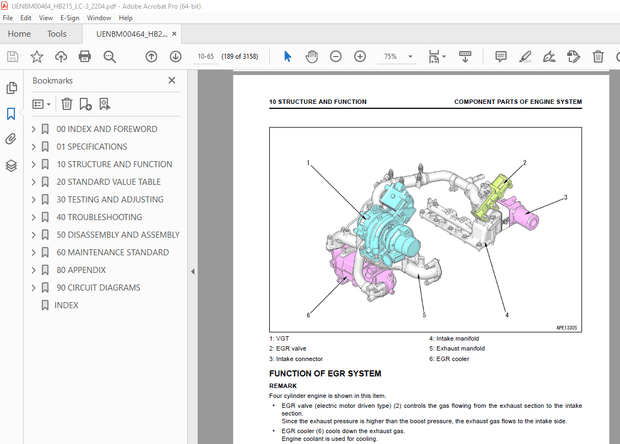
Task: Open the File menu
Action: click(8, 18)
